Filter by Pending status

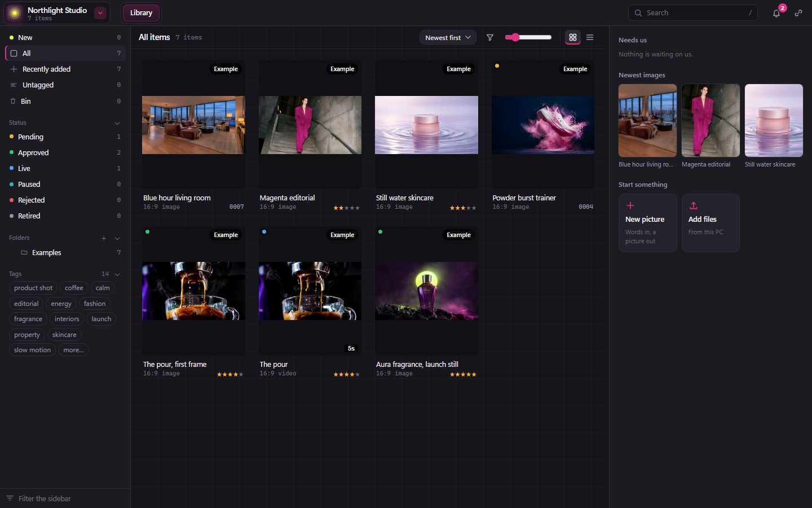(x=65, y=137)
